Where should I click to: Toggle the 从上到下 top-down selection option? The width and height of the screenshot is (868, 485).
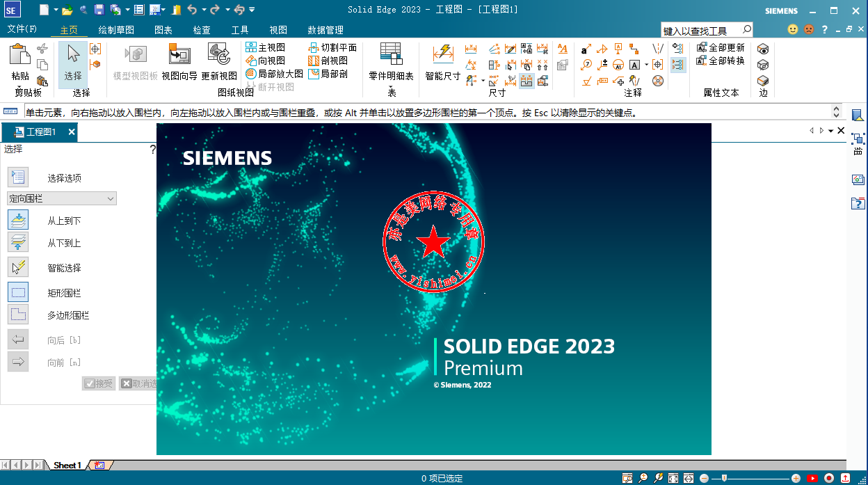tap(18, 220)
